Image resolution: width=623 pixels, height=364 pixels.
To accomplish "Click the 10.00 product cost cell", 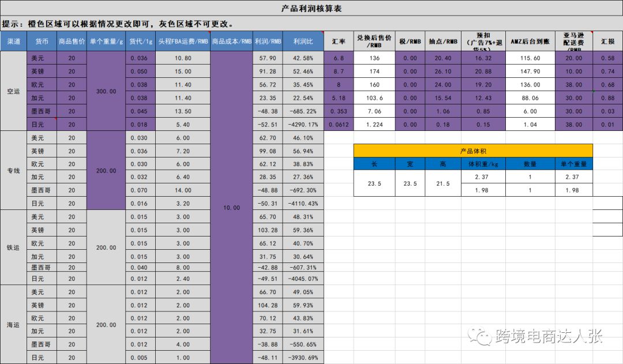I will pos(231,208).
